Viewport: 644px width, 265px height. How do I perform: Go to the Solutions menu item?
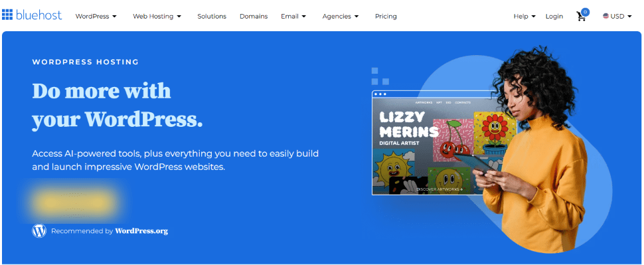[x=212, y=17]
